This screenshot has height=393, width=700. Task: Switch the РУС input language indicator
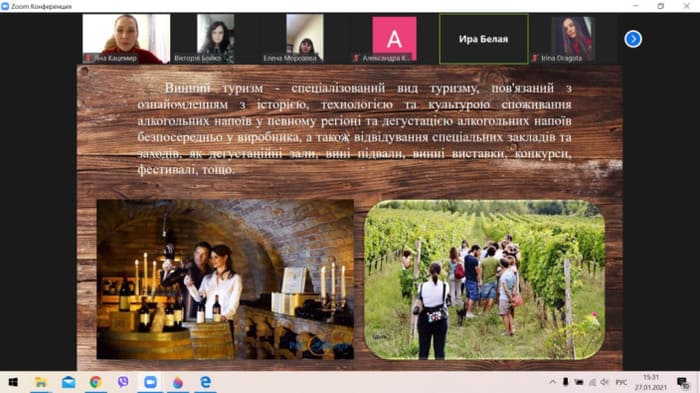[x=621, y=382]
